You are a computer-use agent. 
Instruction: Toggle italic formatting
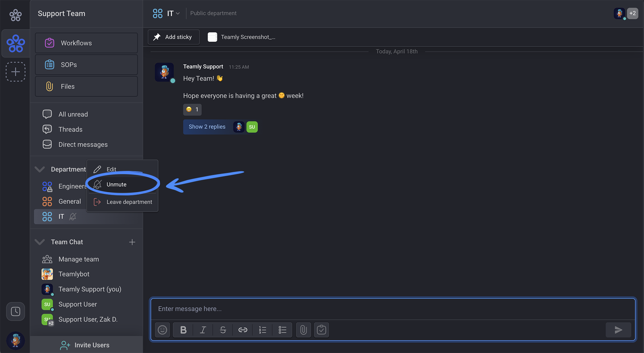coord(203,330)
